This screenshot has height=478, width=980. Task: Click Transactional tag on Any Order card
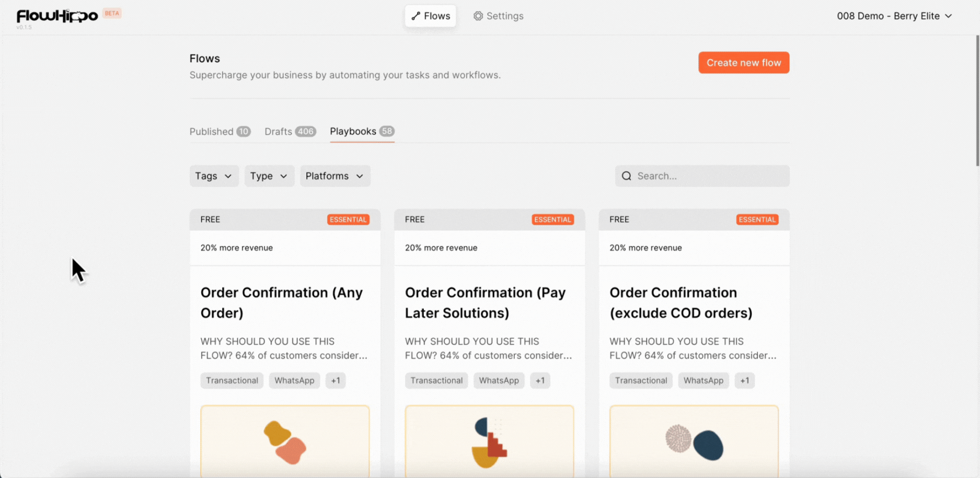(x=232, y=380)
